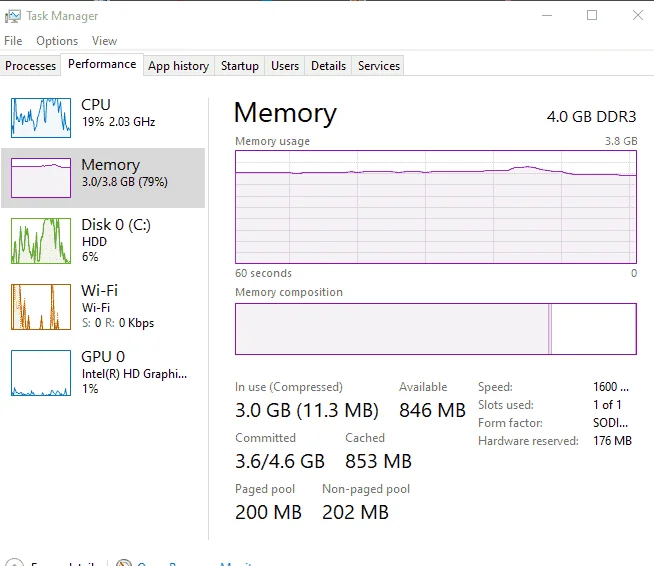Viewport: 654px width, 566px height.
Task: Select the Performance tab
Action: point(102,64)
